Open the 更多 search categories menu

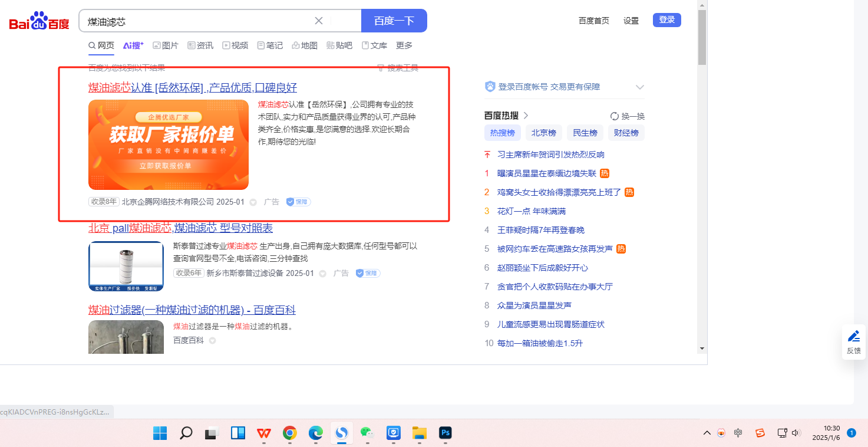pyautogui.click(x=404, y=45)
